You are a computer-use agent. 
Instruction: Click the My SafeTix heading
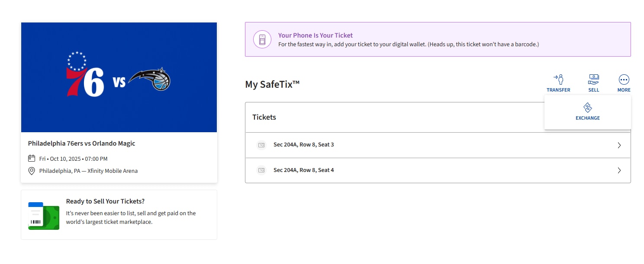(x=272, y=84)
